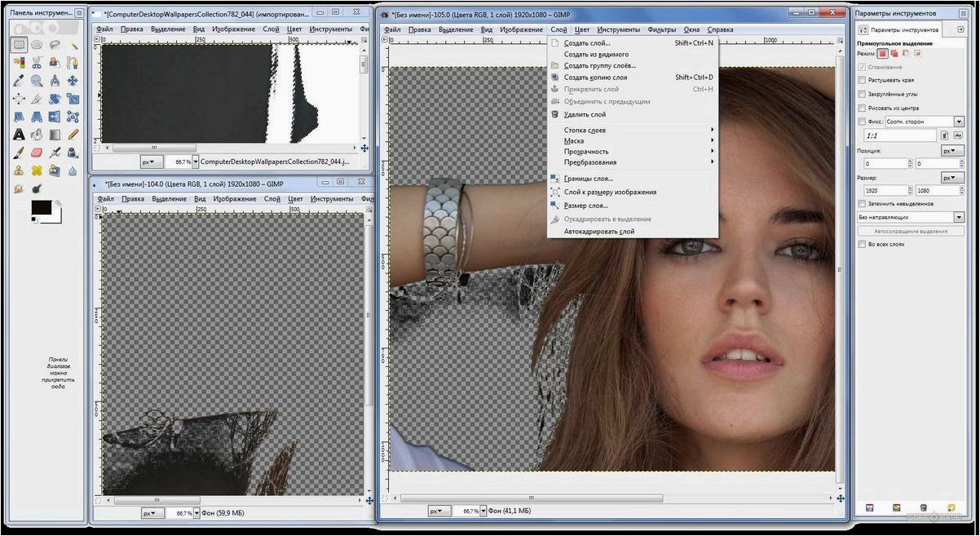Viewport: 980px width, 536px height.
Task: Choose 'Создать копию слоя' menu entry
Action: (x=633, y=78)
